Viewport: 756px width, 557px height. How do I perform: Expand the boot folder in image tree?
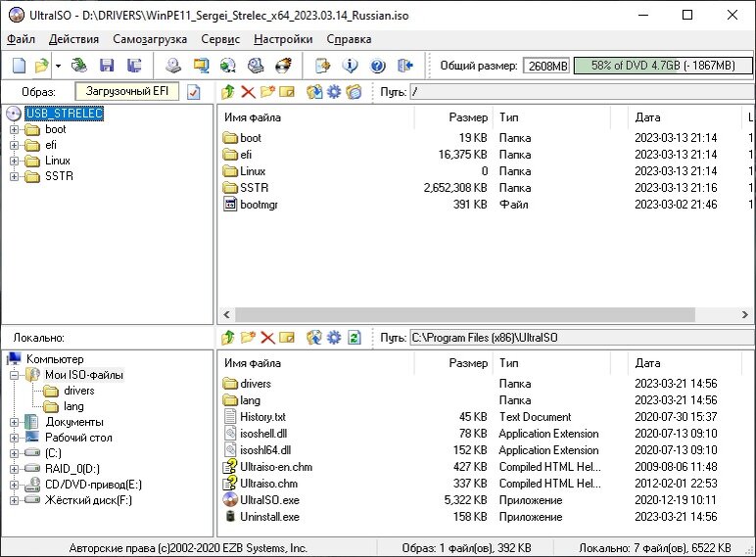click(14, 129)
